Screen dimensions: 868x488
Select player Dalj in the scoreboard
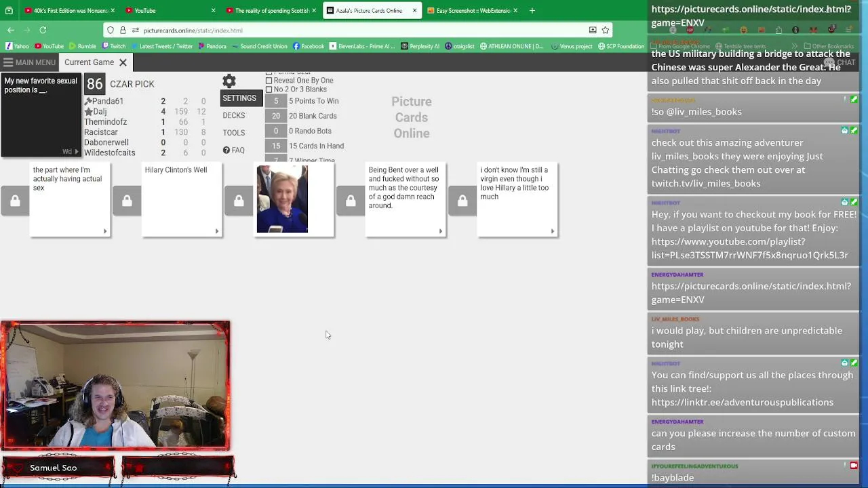100,112
